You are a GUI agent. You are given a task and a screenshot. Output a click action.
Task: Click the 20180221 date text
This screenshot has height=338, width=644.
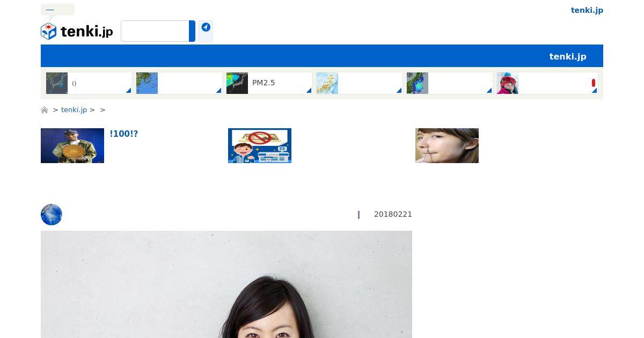[x=393, y=214]
